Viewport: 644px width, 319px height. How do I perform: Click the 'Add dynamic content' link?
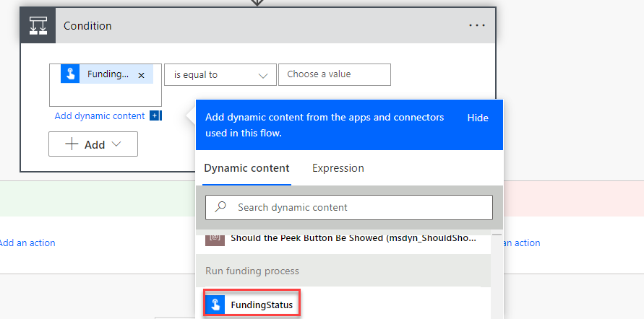99,116
